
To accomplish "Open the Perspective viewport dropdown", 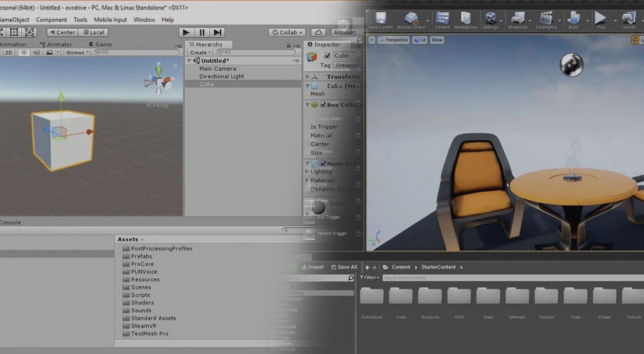I will (393, 40).
